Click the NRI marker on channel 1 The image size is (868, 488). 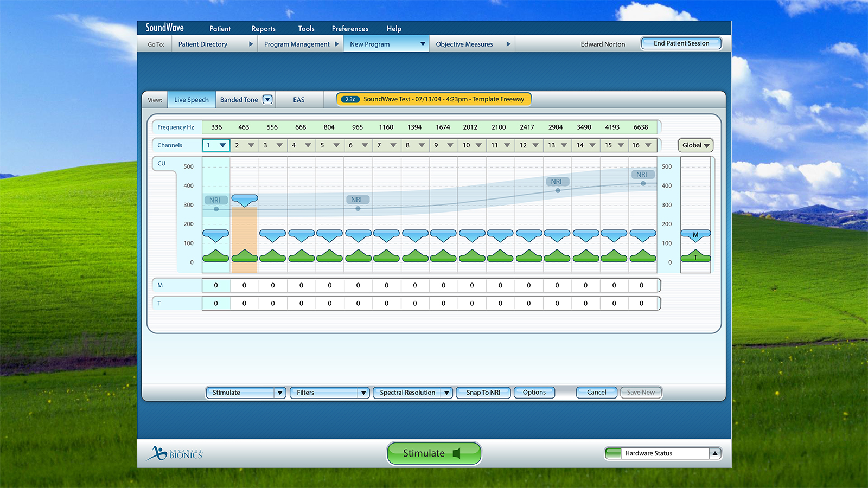[215, 200]
